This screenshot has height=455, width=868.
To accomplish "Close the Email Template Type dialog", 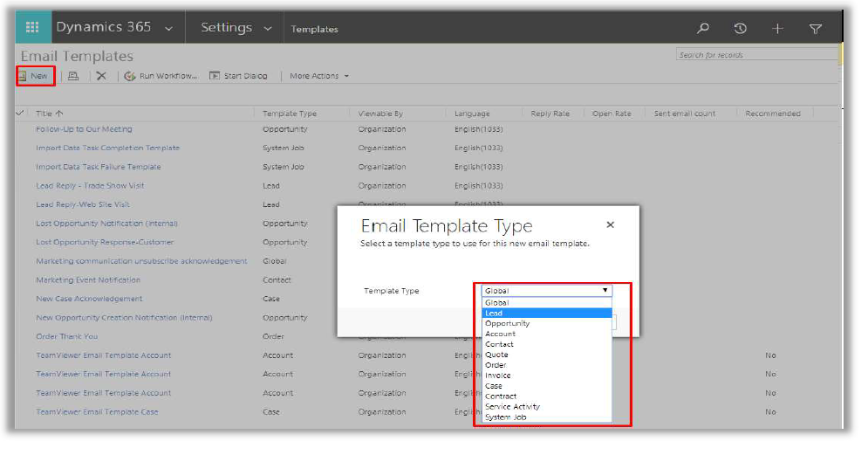I will click(610, 224).
